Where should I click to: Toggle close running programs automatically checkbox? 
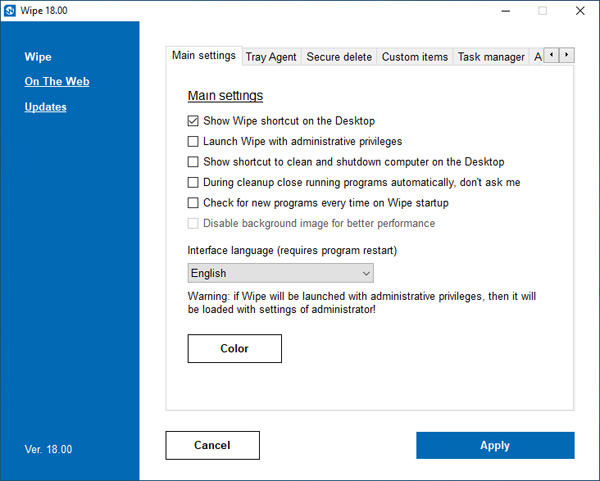(193, 182)
